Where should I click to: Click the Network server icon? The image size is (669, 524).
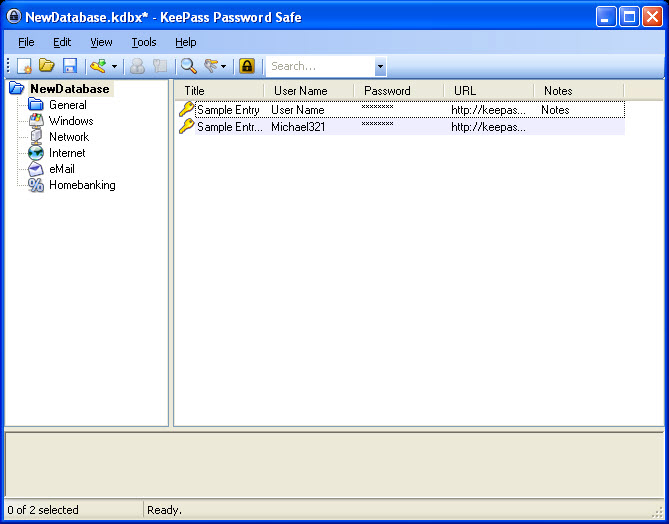[x=36, y=137]
